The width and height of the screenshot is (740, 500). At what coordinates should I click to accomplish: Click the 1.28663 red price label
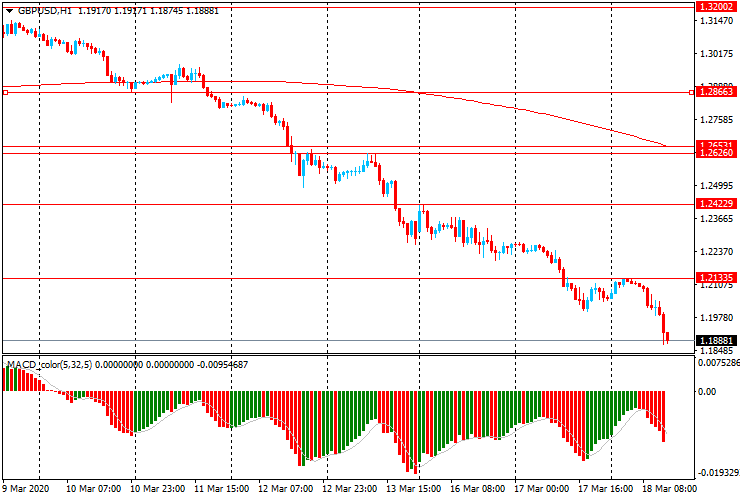(715, 92)
